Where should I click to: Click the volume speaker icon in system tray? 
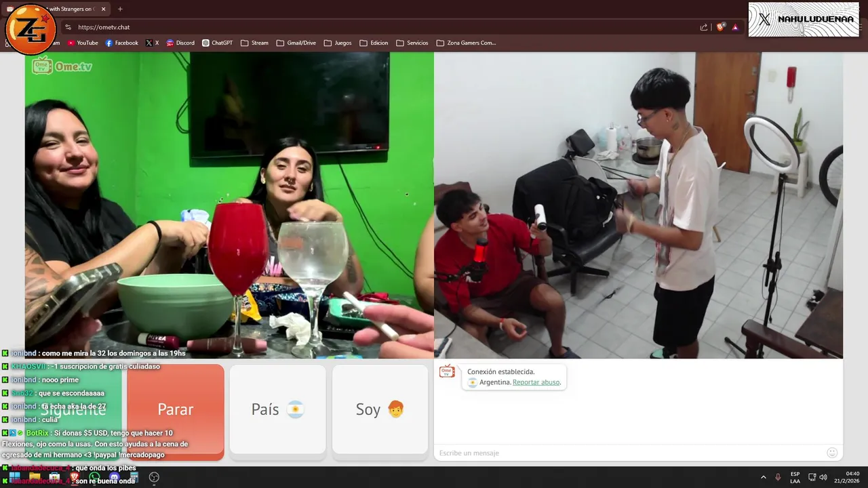click(823, 477)
